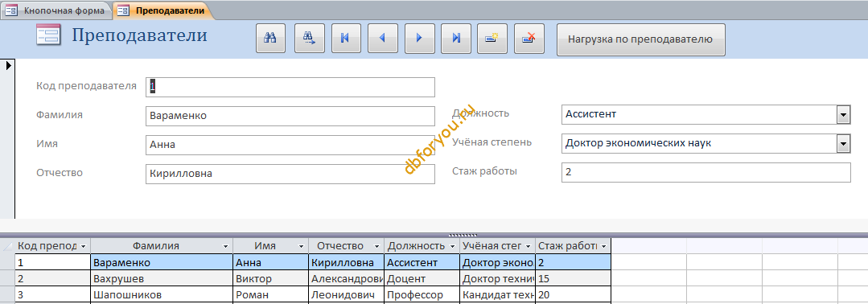Add a new record button
Viewport: 868px width, 304px height.
(492, 39)
